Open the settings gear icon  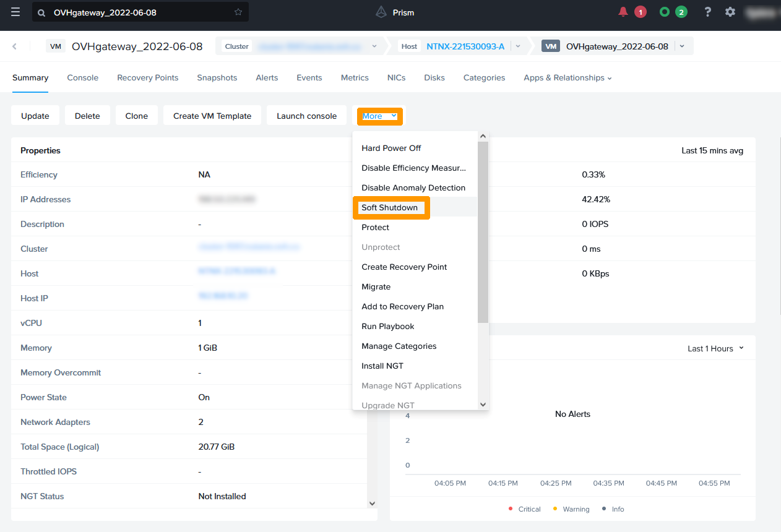(x=730, y=12)
